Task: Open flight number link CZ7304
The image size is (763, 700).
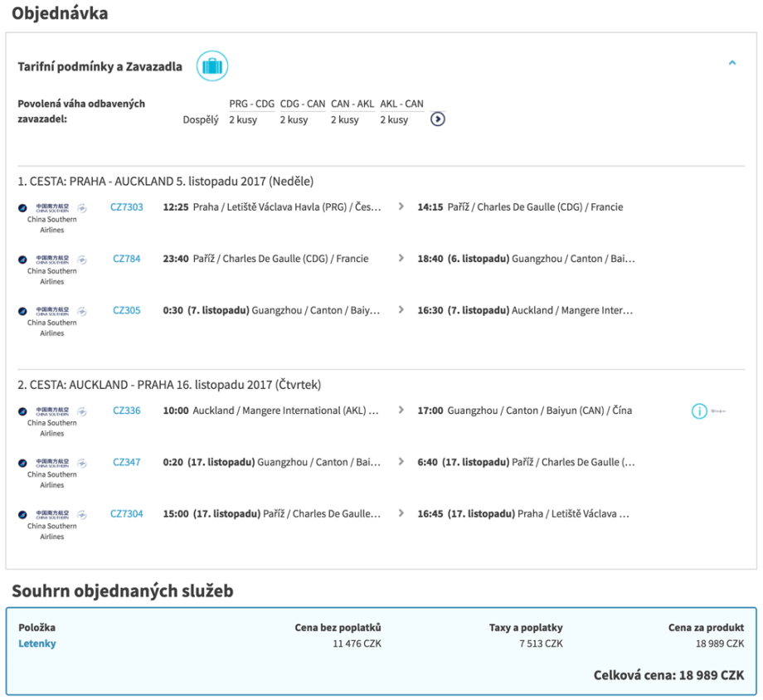Action: click(127, 513)
